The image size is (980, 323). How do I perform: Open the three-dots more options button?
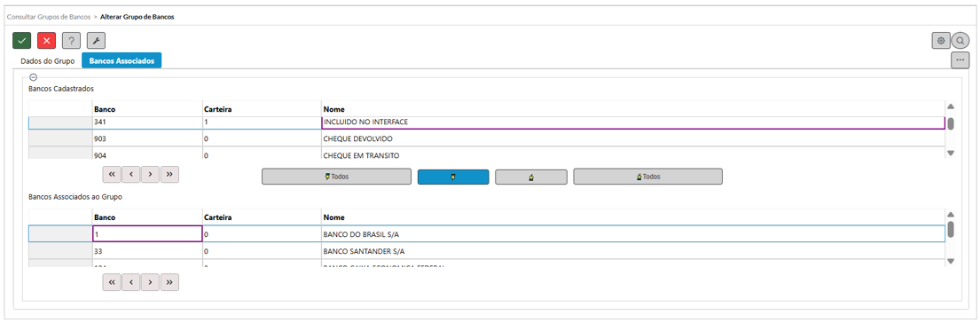(x=960, y=60)
